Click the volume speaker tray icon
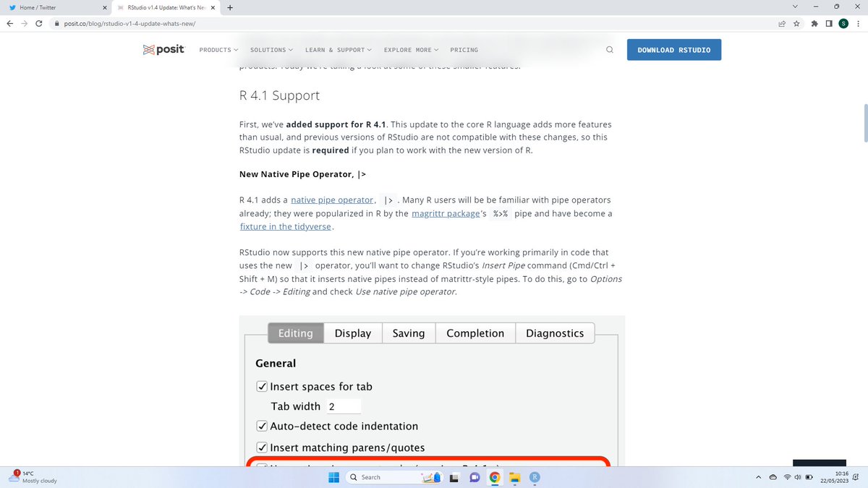 coord(797,477)
